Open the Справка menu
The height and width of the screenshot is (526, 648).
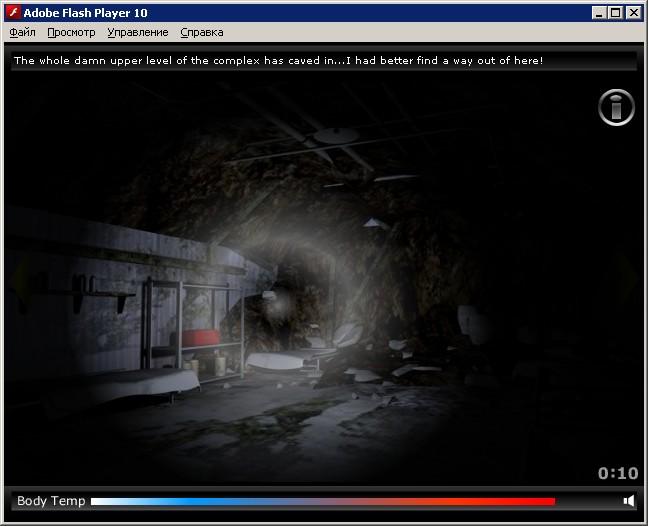click(x=201, y=32)
